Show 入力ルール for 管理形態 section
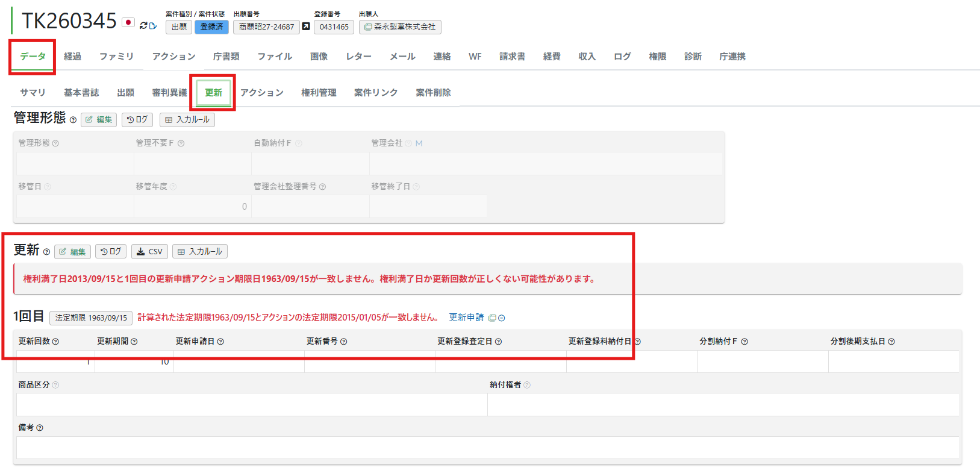This screenshot has width=980, height=476. (x=187, y=119)
